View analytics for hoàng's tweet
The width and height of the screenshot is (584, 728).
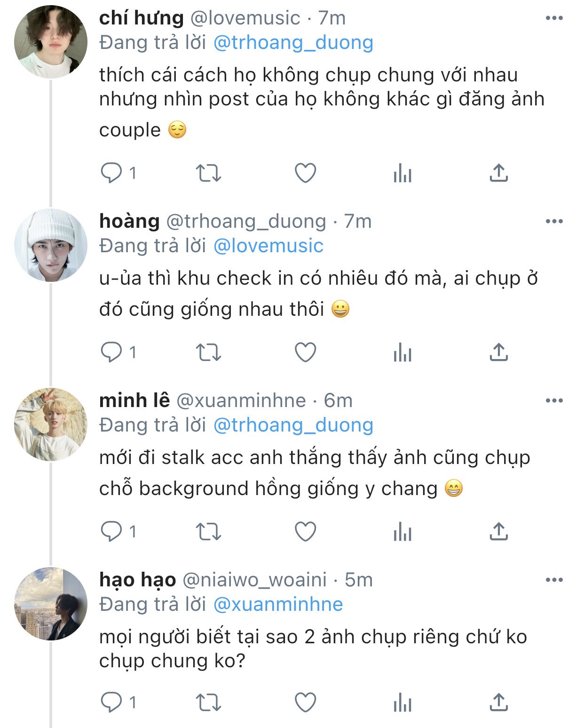point(402,352)
